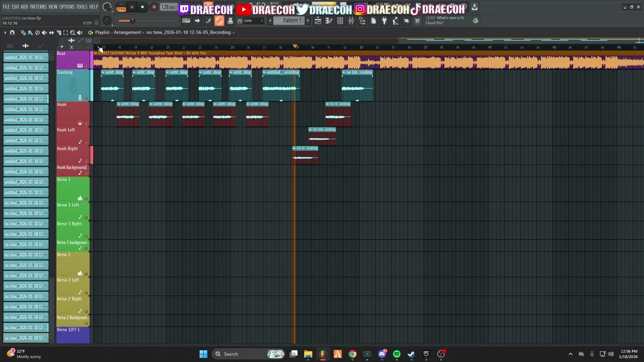Mute the Tracking track

click(x=86, y=98)
